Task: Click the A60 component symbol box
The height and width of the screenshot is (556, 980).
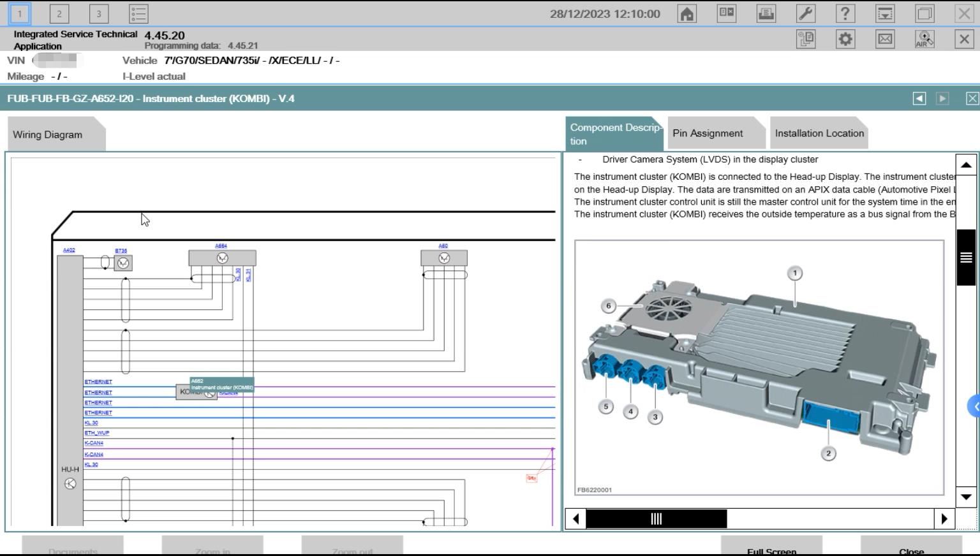Action: click(x=444, y=258)
